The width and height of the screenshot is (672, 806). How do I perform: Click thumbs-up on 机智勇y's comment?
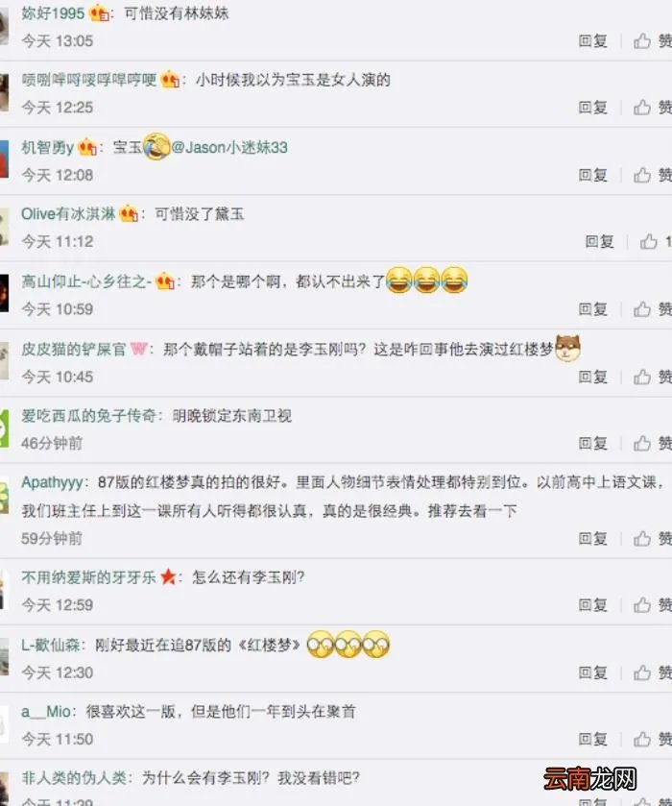coord(653,175)
